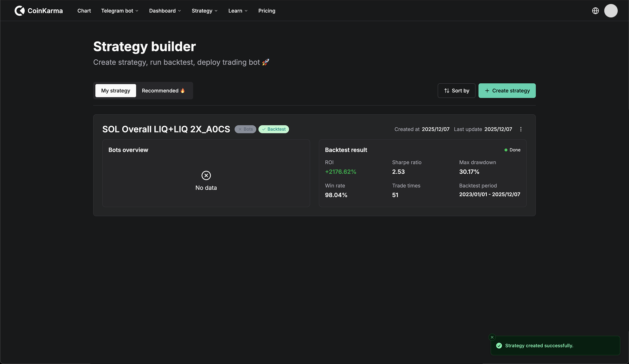Image resolution: width=629 pixels, height=364 pixels.
Task: Expand the Learn dropdown menu
Action: tap(238, 11)
